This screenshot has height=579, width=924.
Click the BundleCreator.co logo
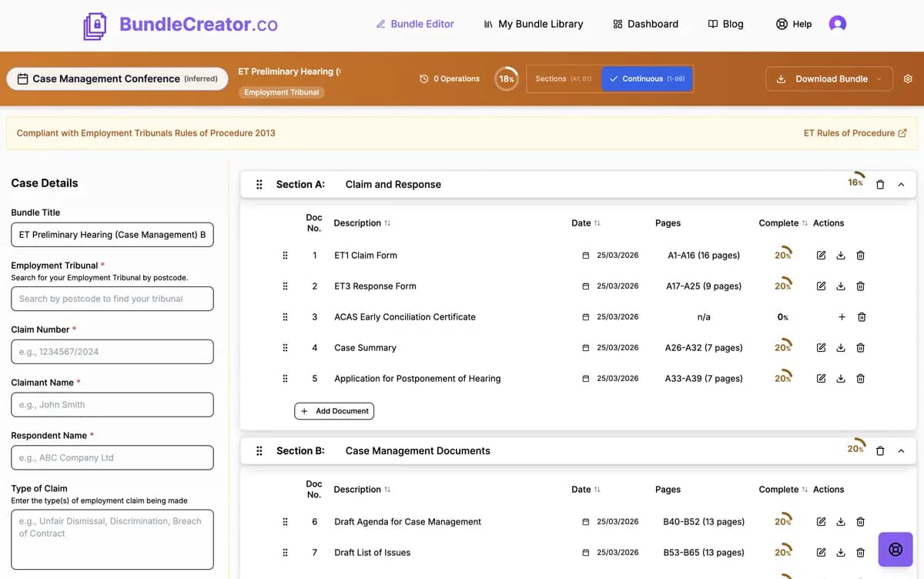(180, 25)
